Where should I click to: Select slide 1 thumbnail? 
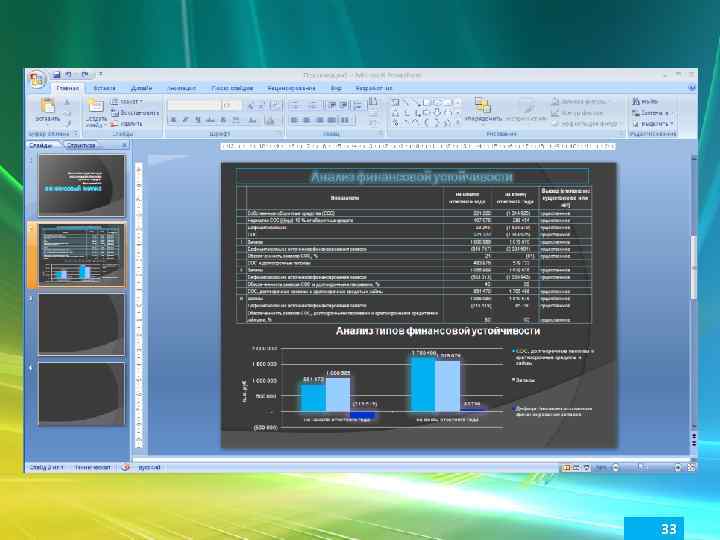[81, 185]
